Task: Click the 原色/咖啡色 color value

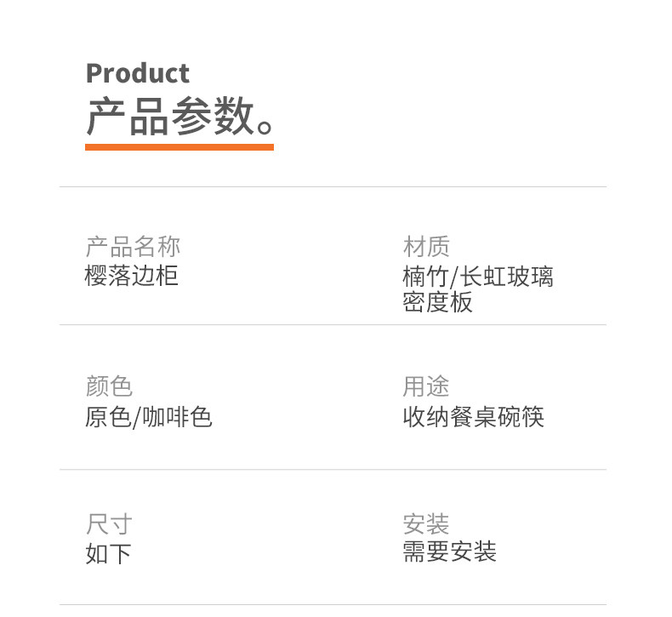Action: tap(148, 417)
